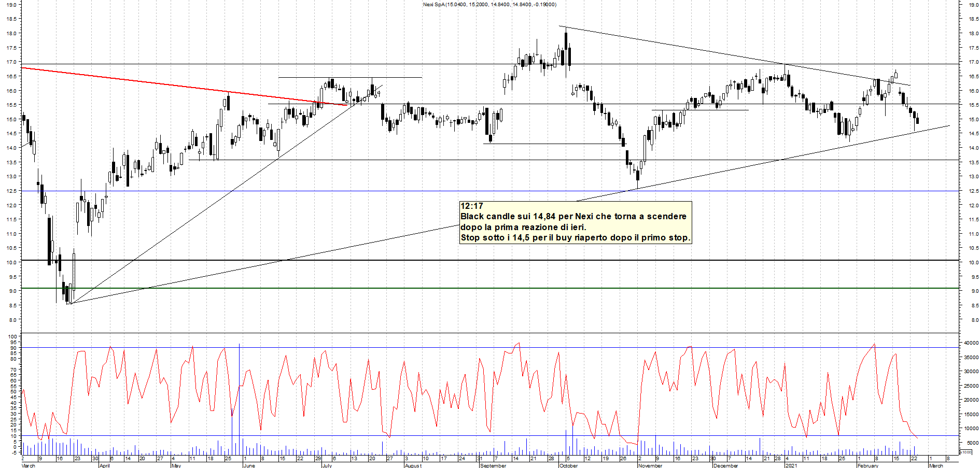Click the 2021 year label on the date axis
Viewport: 980px width, 468px height.
791,465
